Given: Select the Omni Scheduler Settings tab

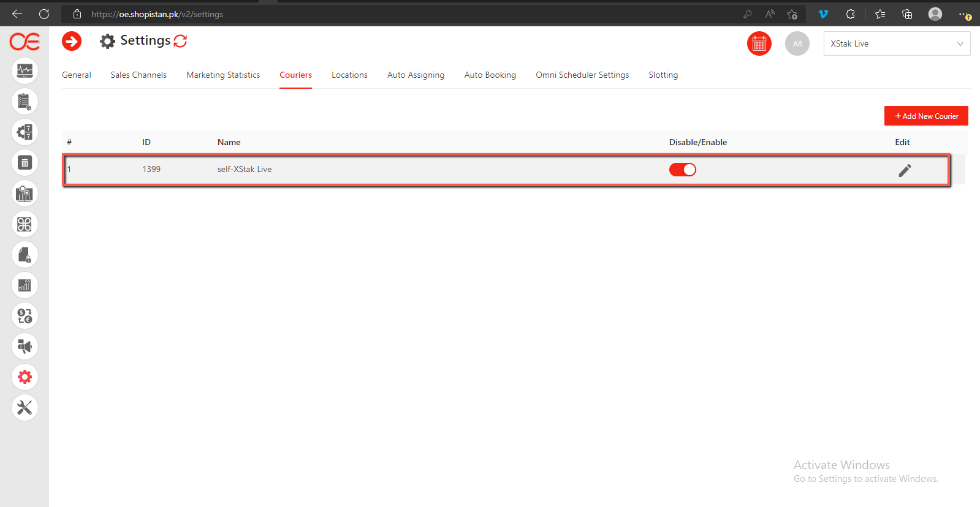Looking at the screenshot, I should tap(582, 75).
